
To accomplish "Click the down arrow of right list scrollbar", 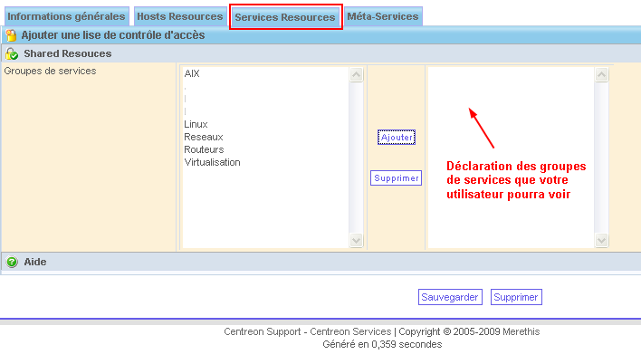I will [x=602, y=240].
